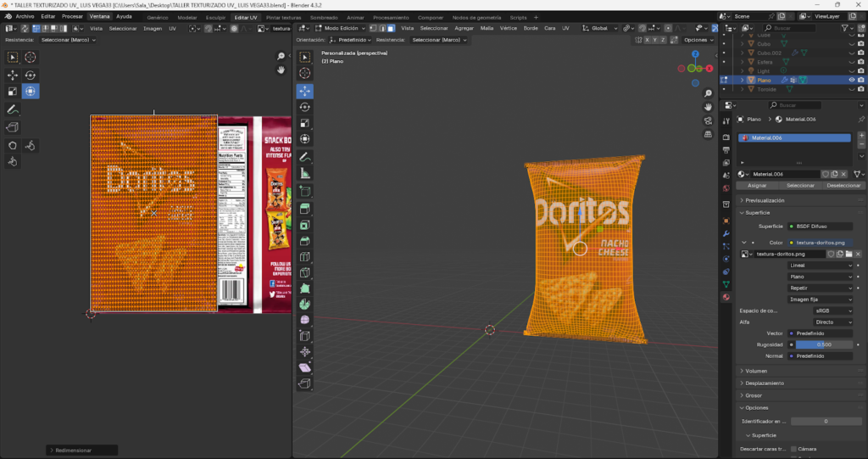This screenshot has height=459, width=868.
Task: Click the BSDF Difuso surface shader field
Action: [821, 227]
